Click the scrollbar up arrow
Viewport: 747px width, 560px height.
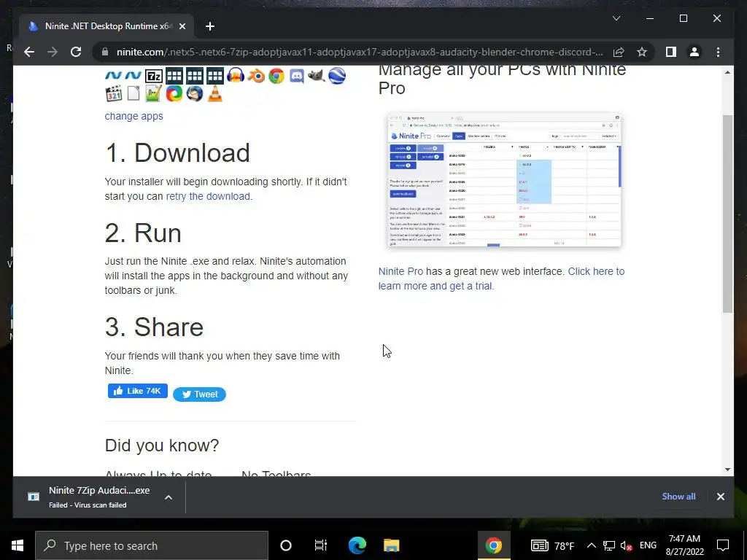pyautogui.click(x=727, y=72)
